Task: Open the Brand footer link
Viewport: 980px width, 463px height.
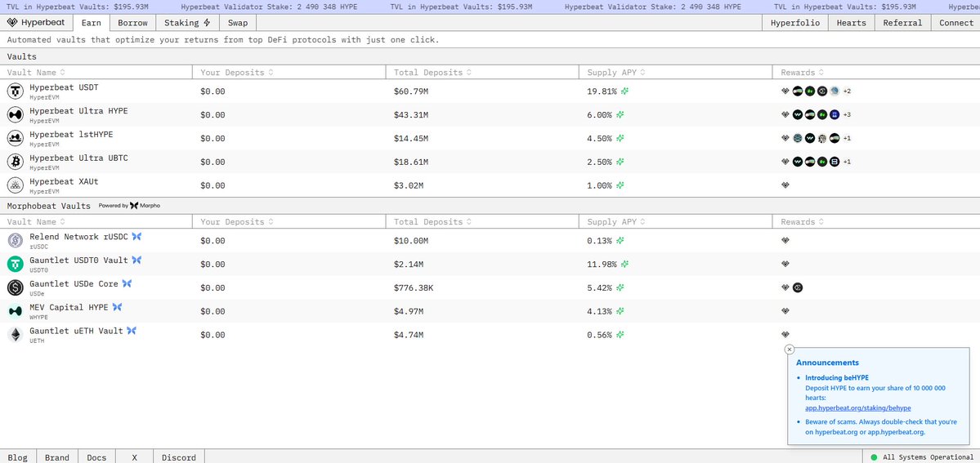Action: point(57,457)
